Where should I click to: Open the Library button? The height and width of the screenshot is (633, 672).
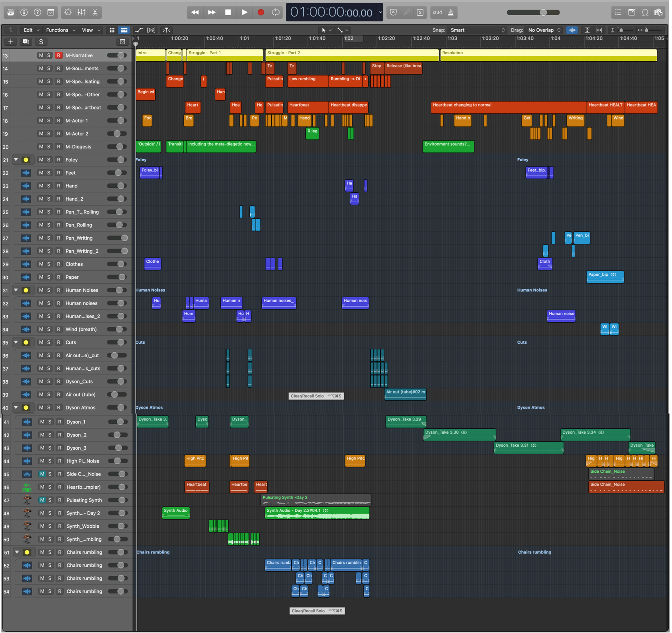coord(10,13)
